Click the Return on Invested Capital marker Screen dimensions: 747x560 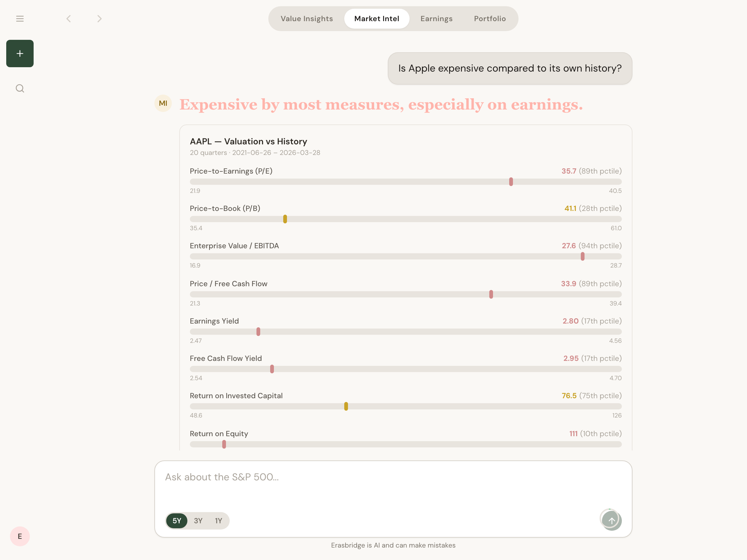click(x=346, y=406)
